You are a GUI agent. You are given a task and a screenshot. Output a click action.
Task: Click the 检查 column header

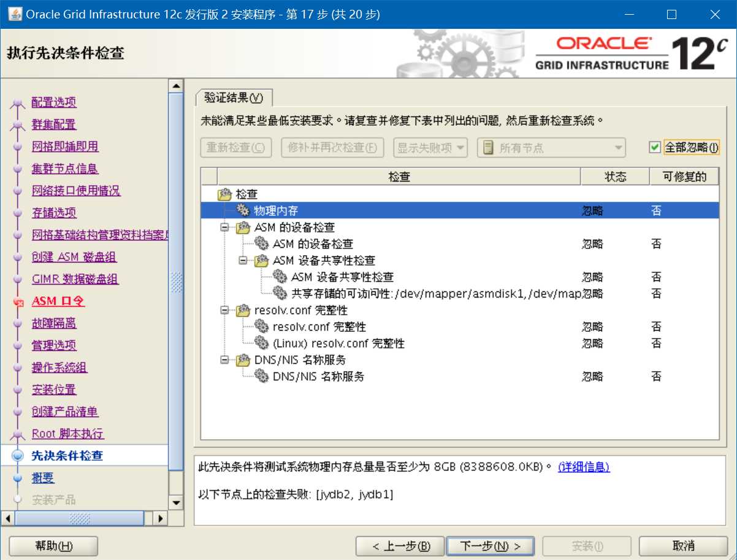(399, 177)
